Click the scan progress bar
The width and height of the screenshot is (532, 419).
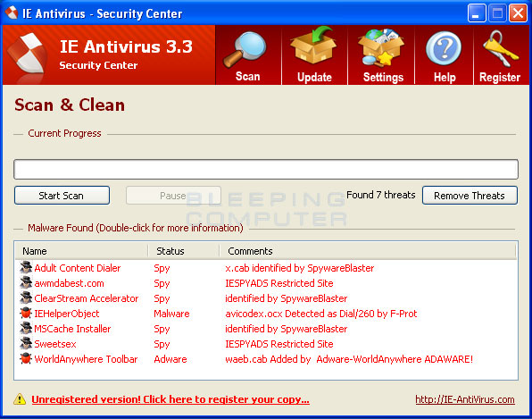[x=266, y=169]
